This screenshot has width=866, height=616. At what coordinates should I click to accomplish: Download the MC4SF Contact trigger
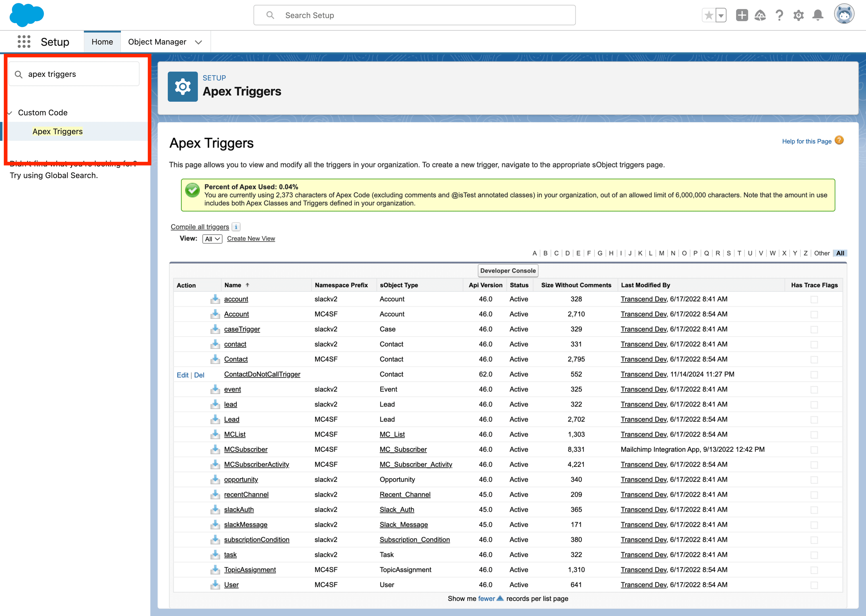215,359
